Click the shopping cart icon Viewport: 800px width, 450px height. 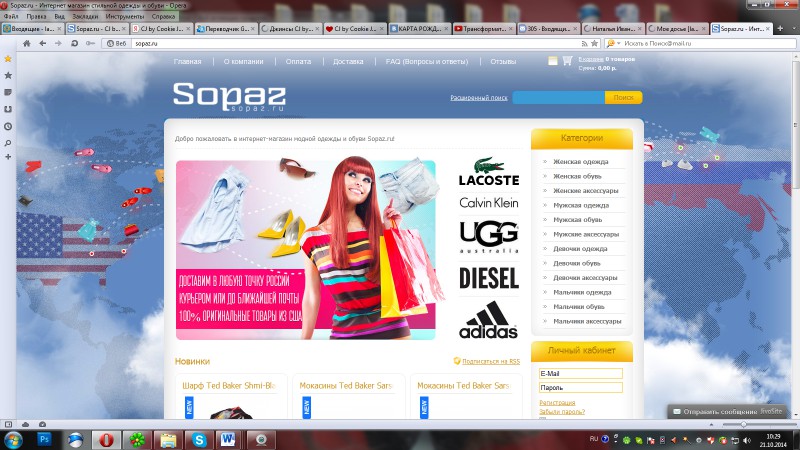(x=567, y=61)
